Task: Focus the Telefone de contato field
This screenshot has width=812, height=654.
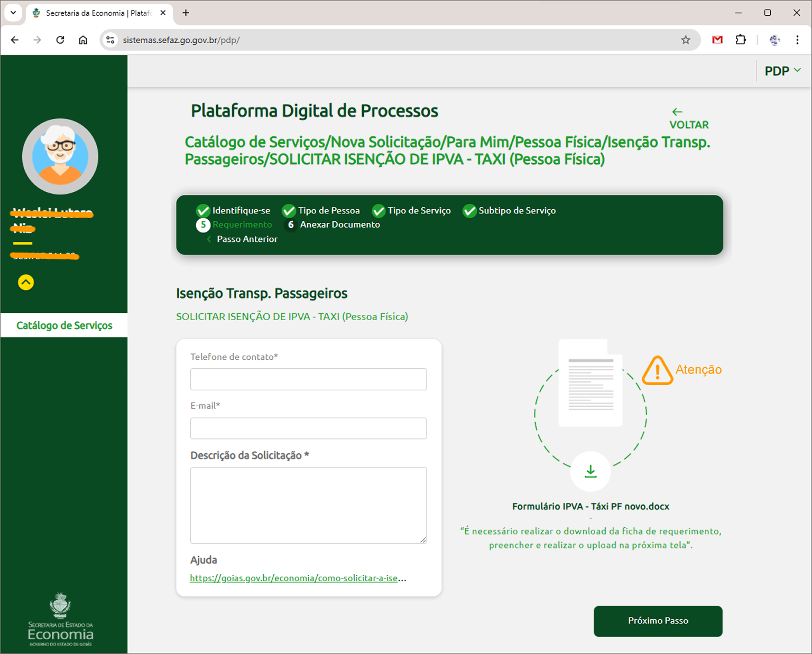Action: [x=308, y=379]
